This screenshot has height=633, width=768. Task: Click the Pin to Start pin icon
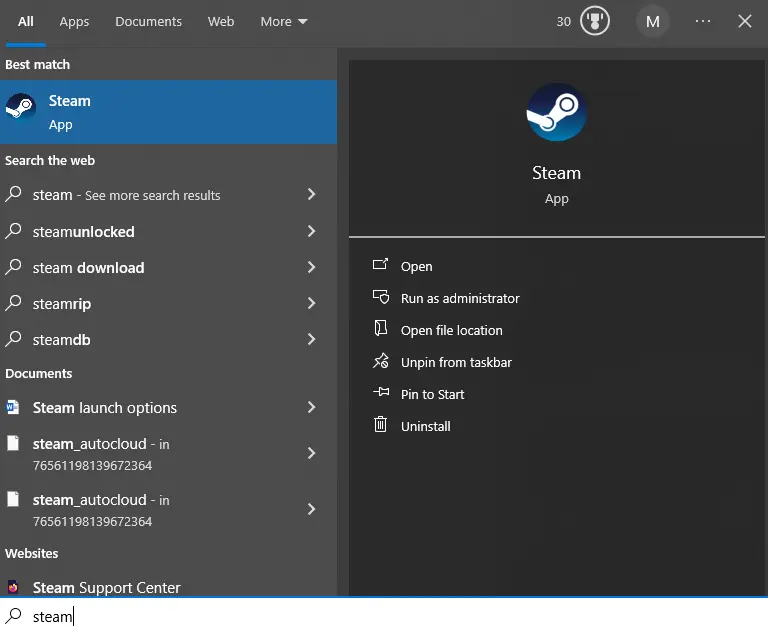381,392
